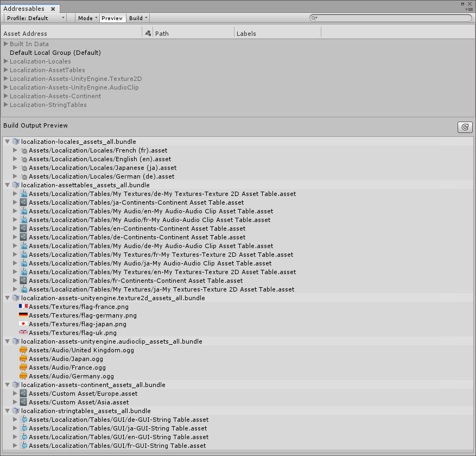Click the refresh icon in Build Output Preview
The image size is (476, 456).
pyautogui.click(x=465, y=127)
